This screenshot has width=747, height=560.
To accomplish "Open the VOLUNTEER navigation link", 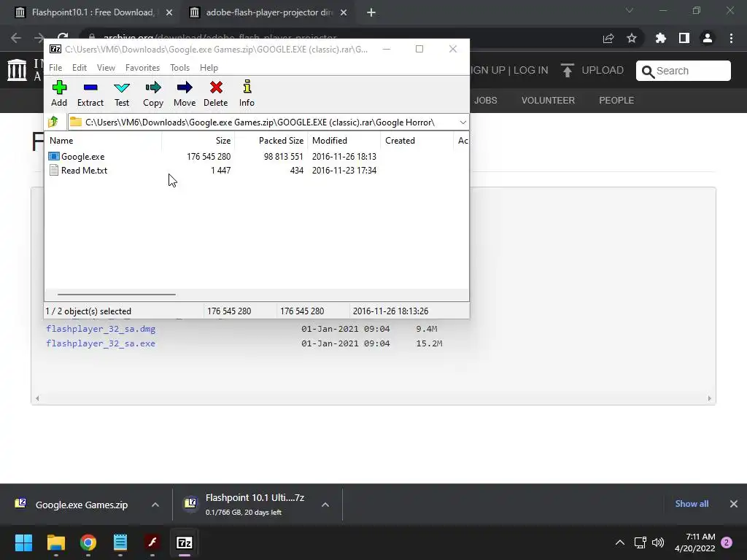I will (548, 101).
